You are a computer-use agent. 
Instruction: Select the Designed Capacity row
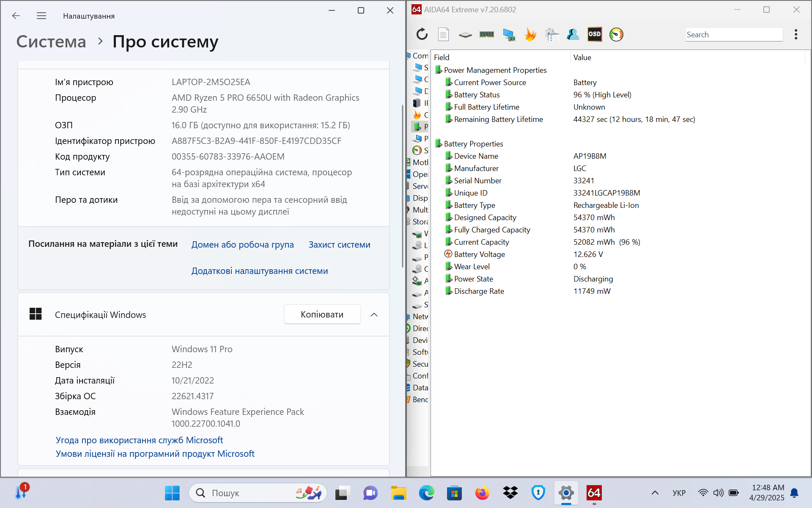click(x=617, y=218)
